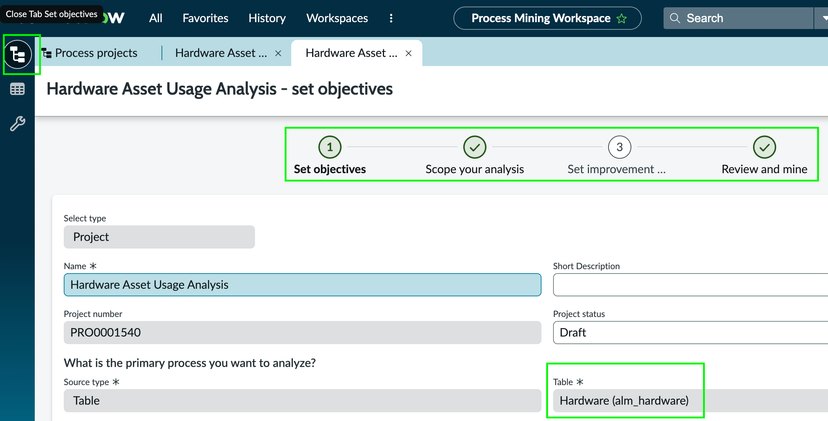
Task: Click the process hierarchy sidebar icon
Action: (18, 54)
